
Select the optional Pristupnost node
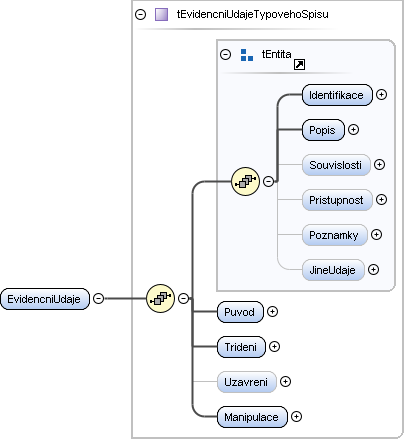click(x=337, y=200)
